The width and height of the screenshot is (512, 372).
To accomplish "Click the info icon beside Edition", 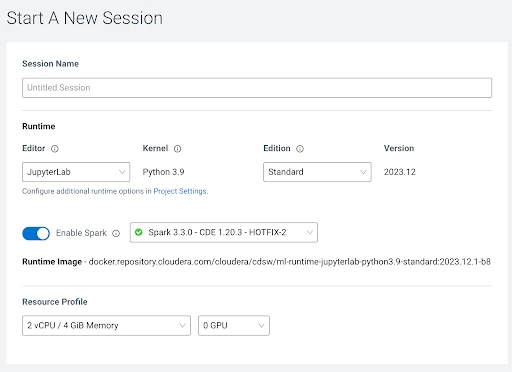I will pos(300,149).
